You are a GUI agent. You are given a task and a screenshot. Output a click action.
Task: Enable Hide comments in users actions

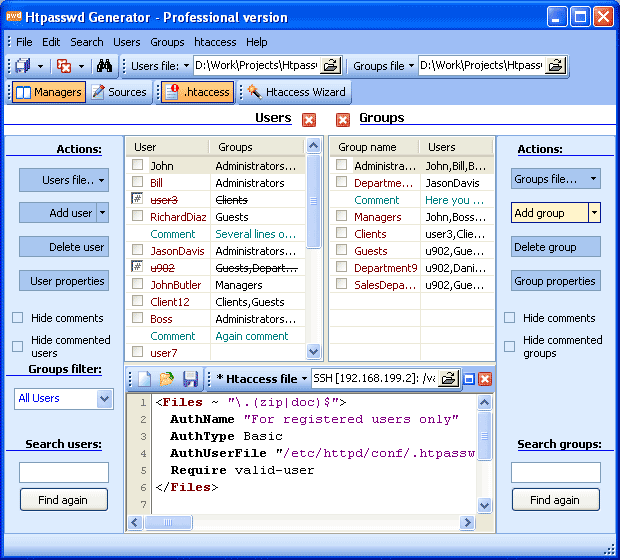17,318
